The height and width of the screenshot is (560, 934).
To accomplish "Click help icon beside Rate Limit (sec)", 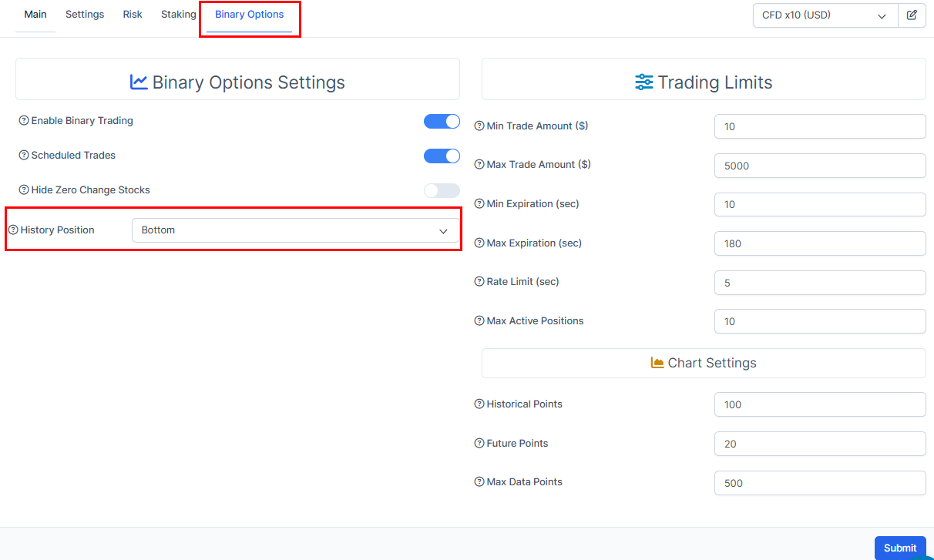I will [x=479, y=282].
